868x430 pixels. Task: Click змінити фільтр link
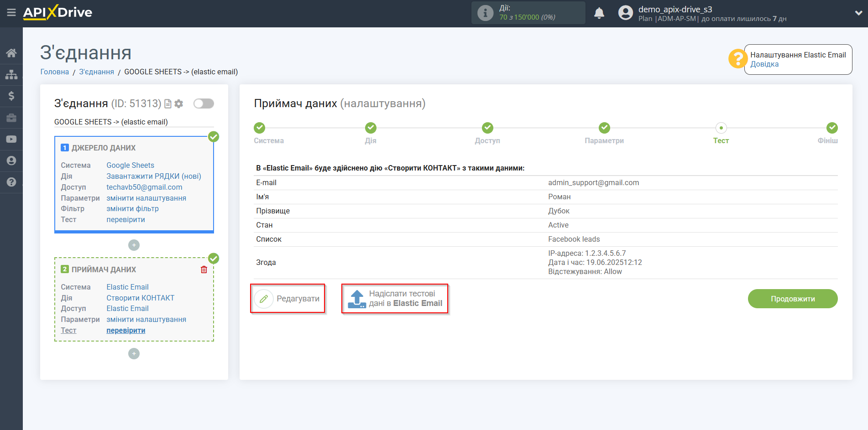coord(133,209)
